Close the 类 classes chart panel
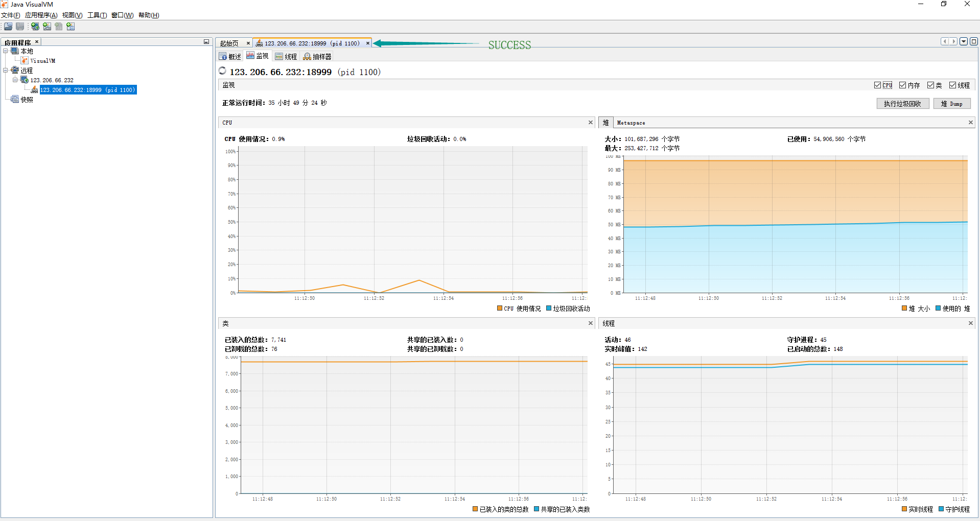The height and width of the screenshot is (521, 980). point(591,323)
